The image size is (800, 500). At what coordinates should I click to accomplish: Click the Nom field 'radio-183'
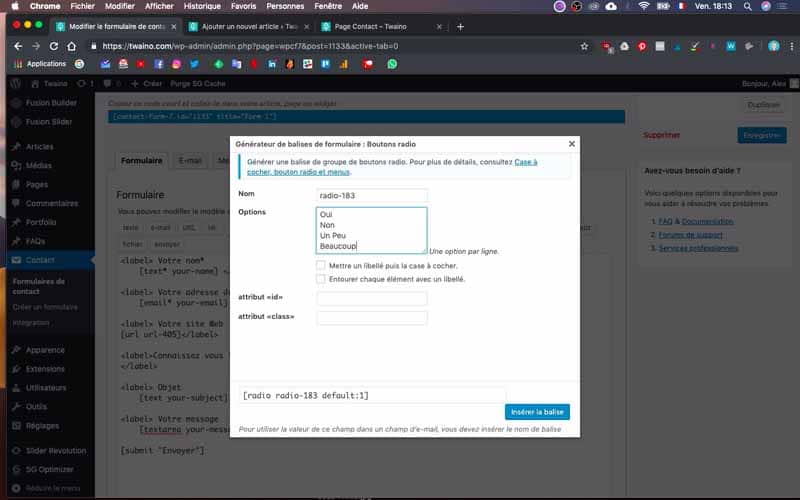[372, 195]
